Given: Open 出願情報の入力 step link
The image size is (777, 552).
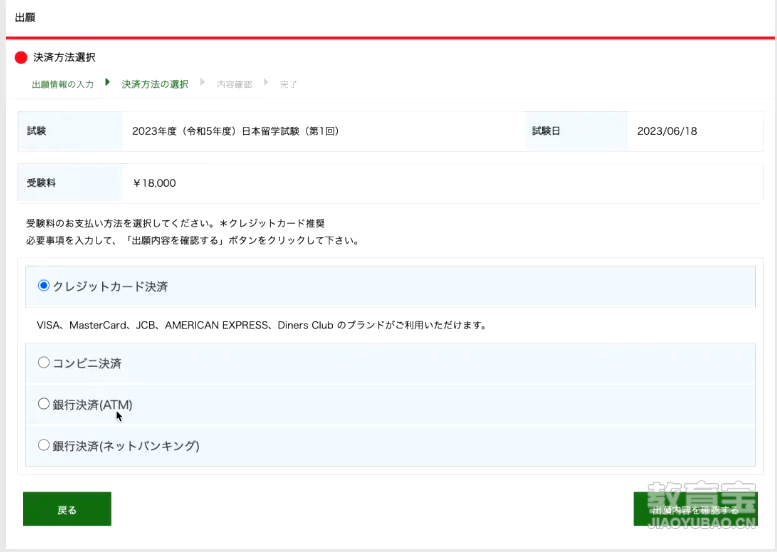Looking at the screenshot, I should [x=63, y=84].
